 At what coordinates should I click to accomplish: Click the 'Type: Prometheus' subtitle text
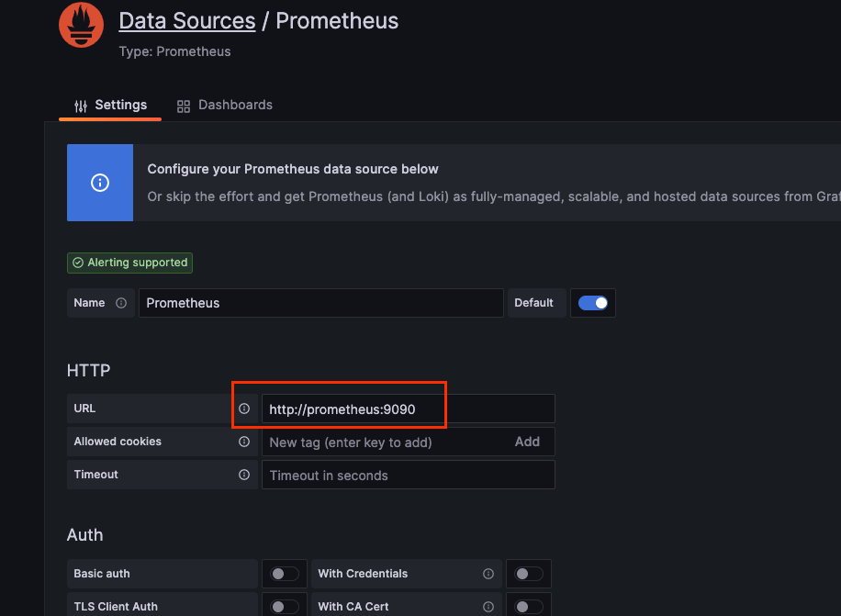tap(174, 51)
